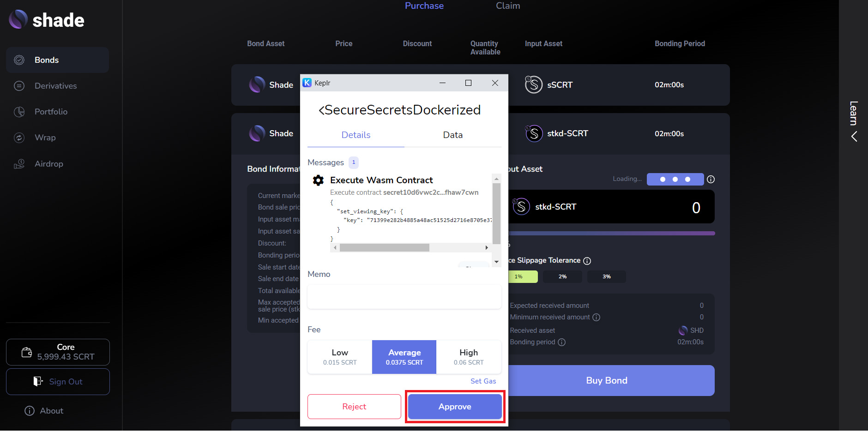
Task: Choose the Average fee option
Action: click(x=404, y=357)
